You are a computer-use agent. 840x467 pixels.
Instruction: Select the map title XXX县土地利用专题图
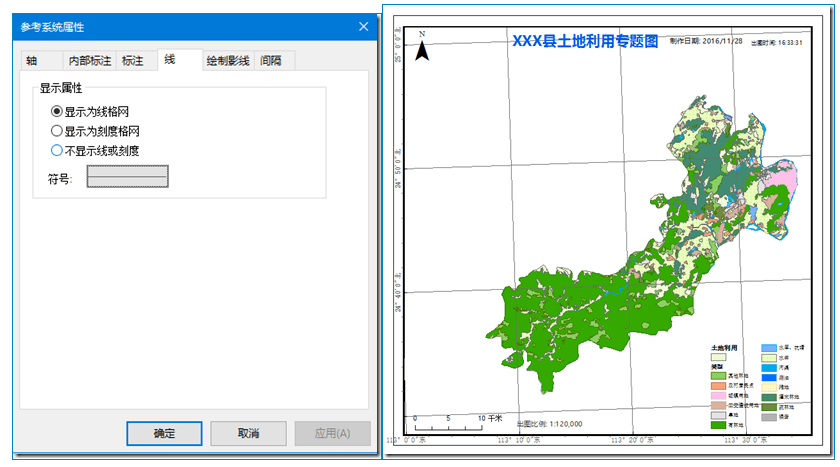tap(584, 42)
